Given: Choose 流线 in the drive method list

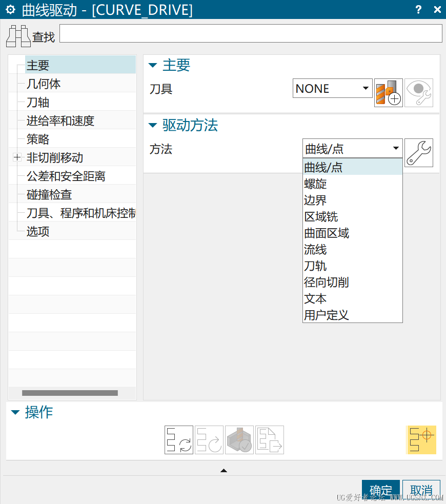Looking at the screenshot, I should [315, 250].
